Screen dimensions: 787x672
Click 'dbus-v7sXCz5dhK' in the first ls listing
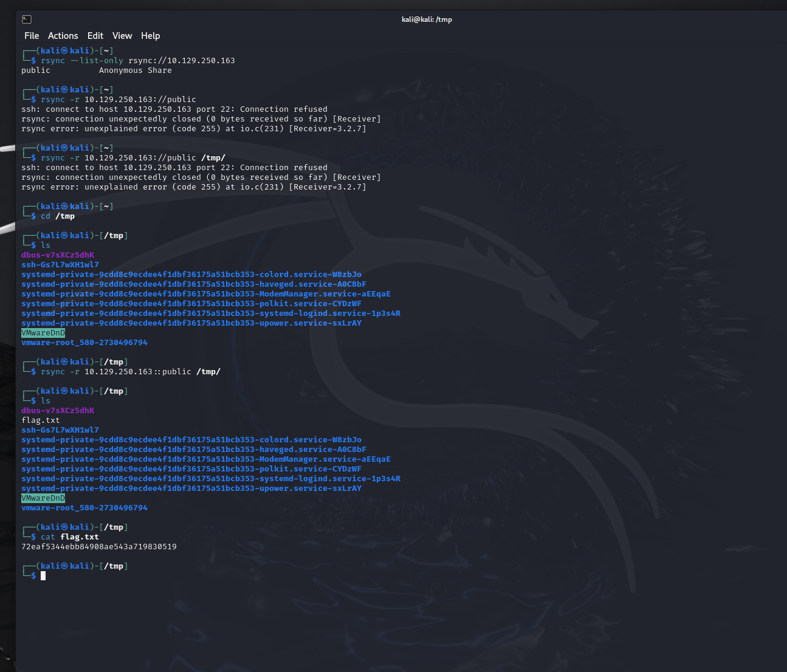pyautogui.click(x=58, y=255)
